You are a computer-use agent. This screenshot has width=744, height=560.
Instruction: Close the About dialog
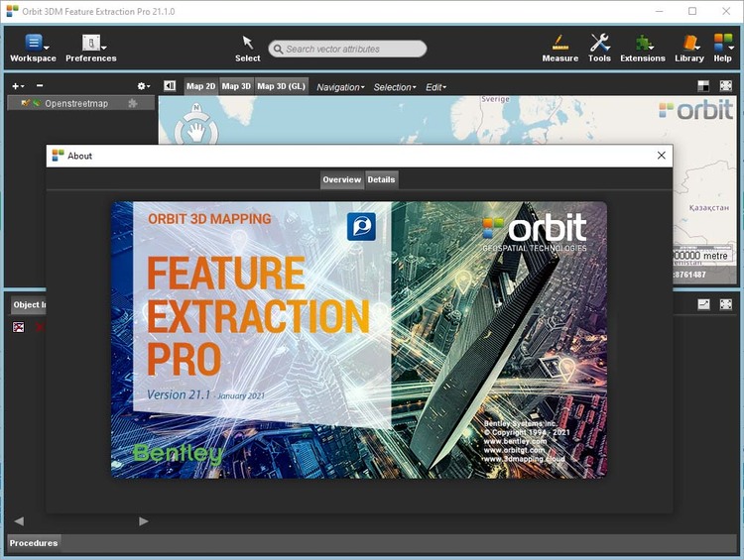coord(662,156)
